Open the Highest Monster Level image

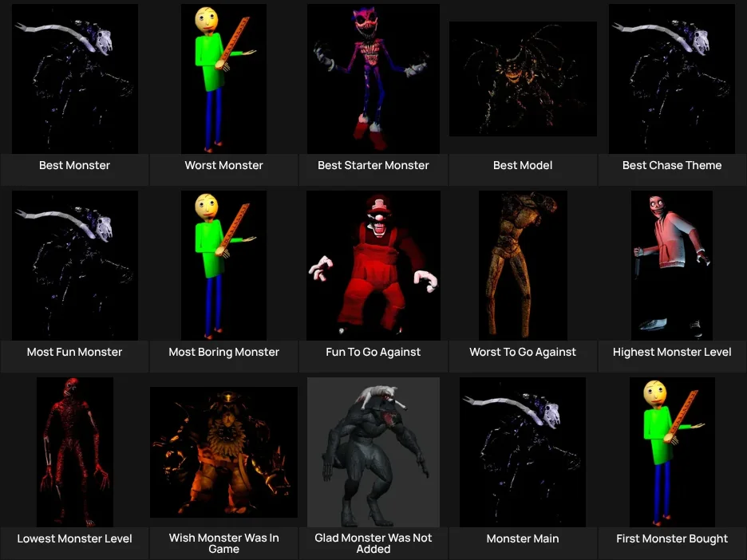click(x=672, y=265)
